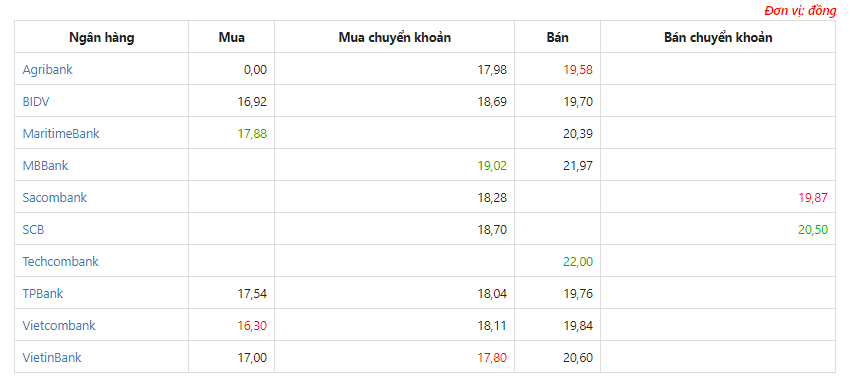The width and height of the screenshot is (850, 390).
Task: Click Sacombank's red 19,87 transfer selling rate
Action: pyautogui.click(x=813, y=197)
